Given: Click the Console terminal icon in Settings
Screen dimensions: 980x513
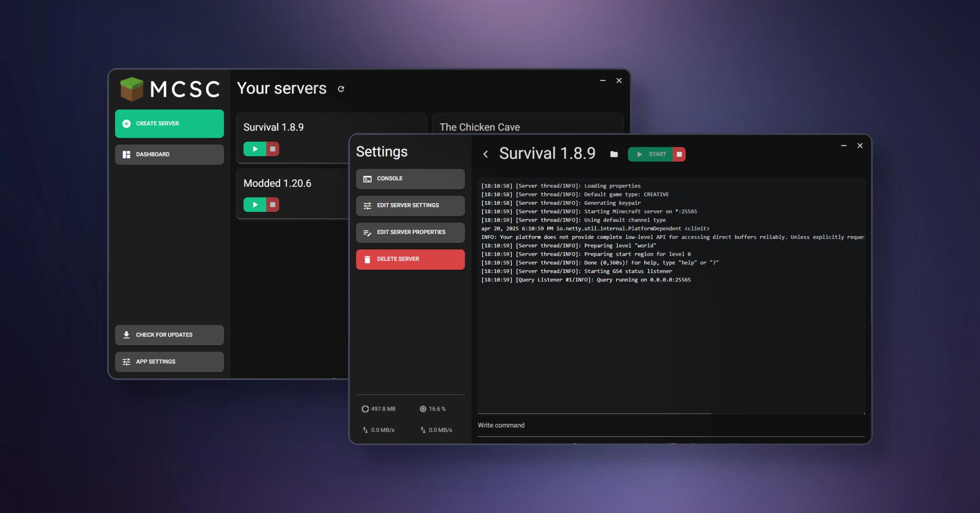Looking at the screenshot, I should (x=367, y=179).
